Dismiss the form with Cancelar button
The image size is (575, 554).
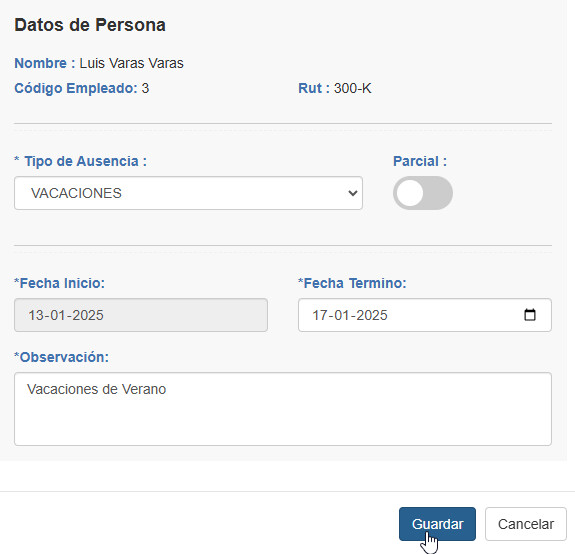pyautogui.click(x=525, y=524)
